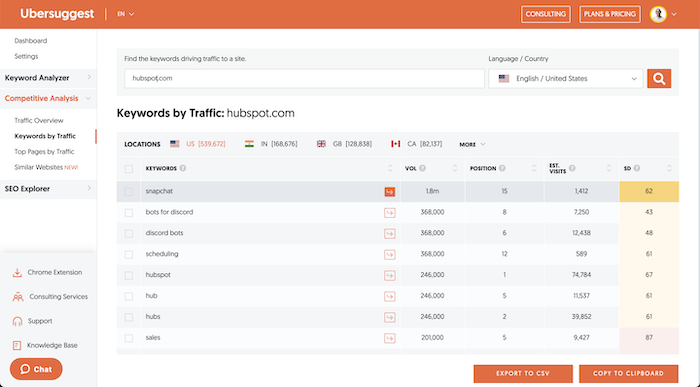Click COPY TO CLIPBOARD button
The width and height of the screenshot is (700, 387).
tap(629, 374)
